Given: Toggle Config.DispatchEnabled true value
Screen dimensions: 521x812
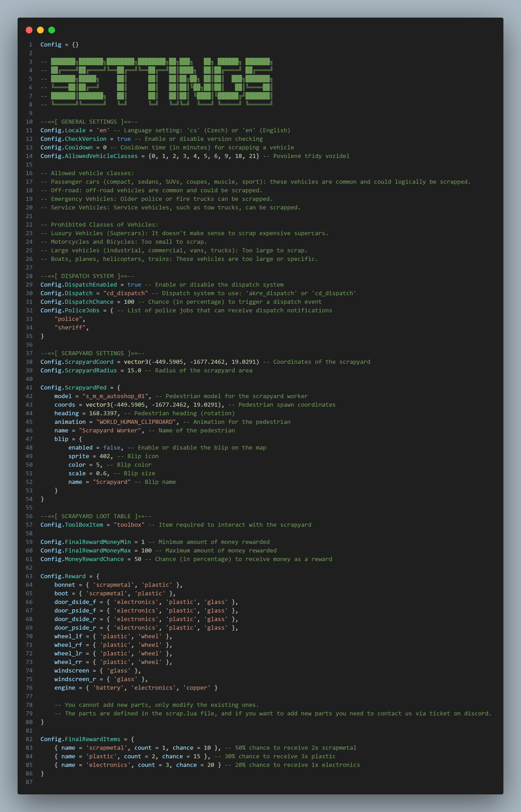Looking at the screenshot, I should (134, 285).
